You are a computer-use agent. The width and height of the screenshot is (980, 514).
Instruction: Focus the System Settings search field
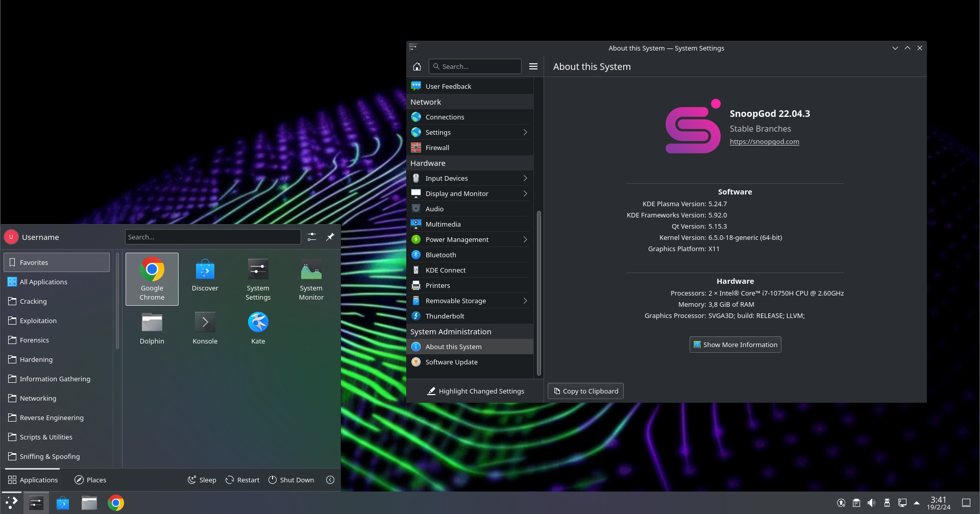[475, 66]
